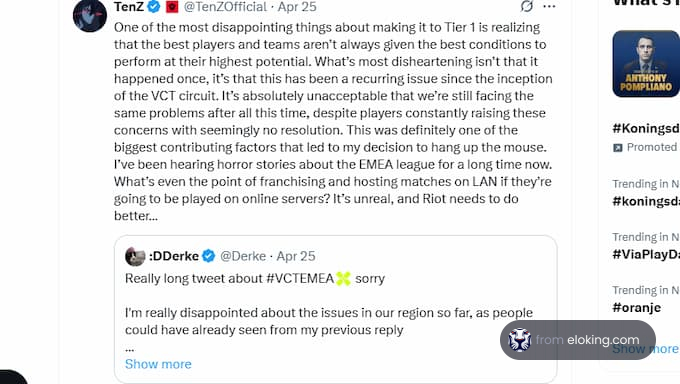This screenshot has width=680, height=384.
Task: Open the promoted #Koningsd trend
Action: (646, 128)
